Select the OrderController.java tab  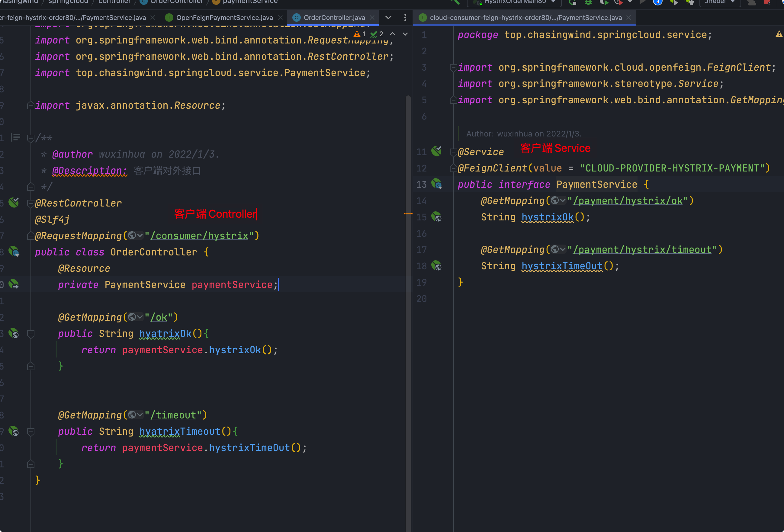334,18
